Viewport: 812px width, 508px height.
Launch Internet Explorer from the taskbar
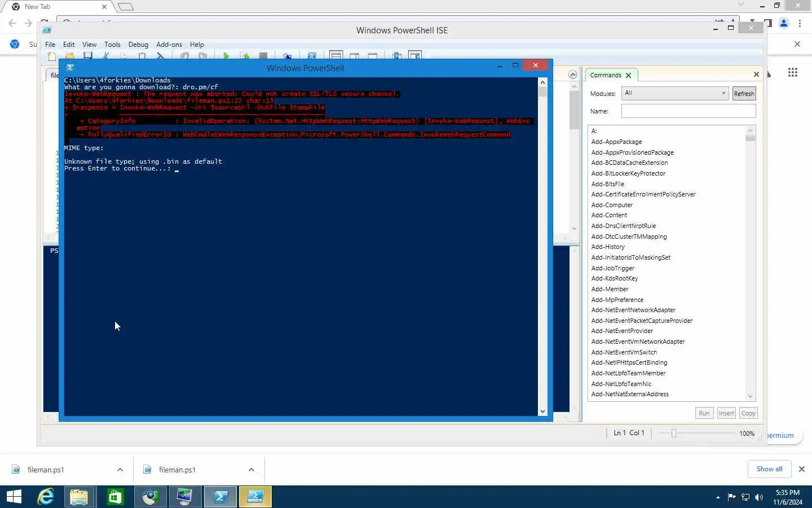46,497
